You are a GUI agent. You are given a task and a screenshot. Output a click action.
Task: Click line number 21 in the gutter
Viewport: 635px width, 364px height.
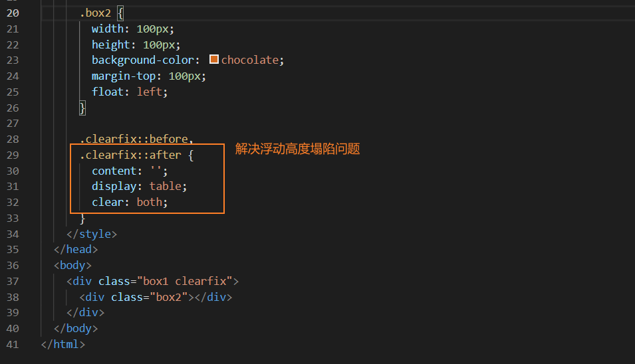click(x=13, y=29)
